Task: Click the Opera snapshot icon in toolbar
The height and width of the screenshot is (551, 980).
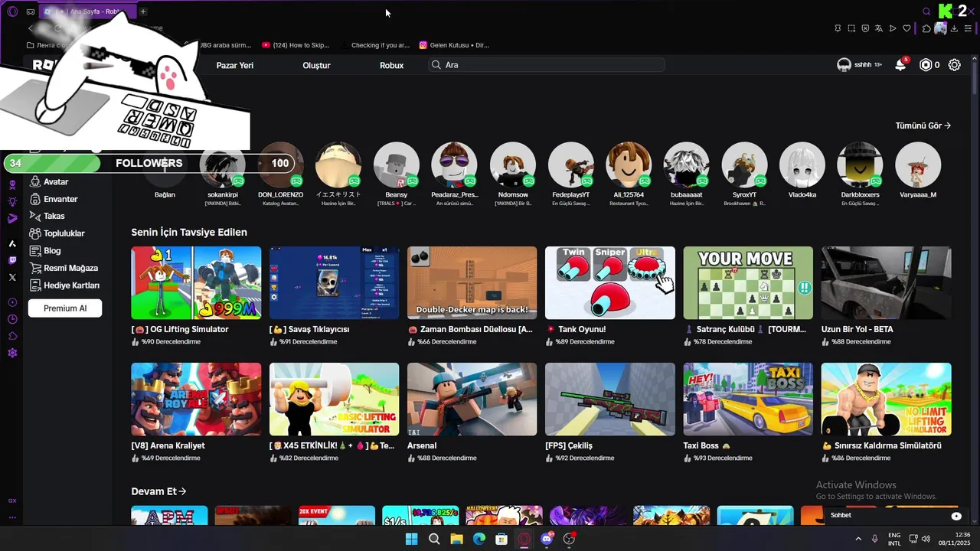Action: click(x=851, y=28)
